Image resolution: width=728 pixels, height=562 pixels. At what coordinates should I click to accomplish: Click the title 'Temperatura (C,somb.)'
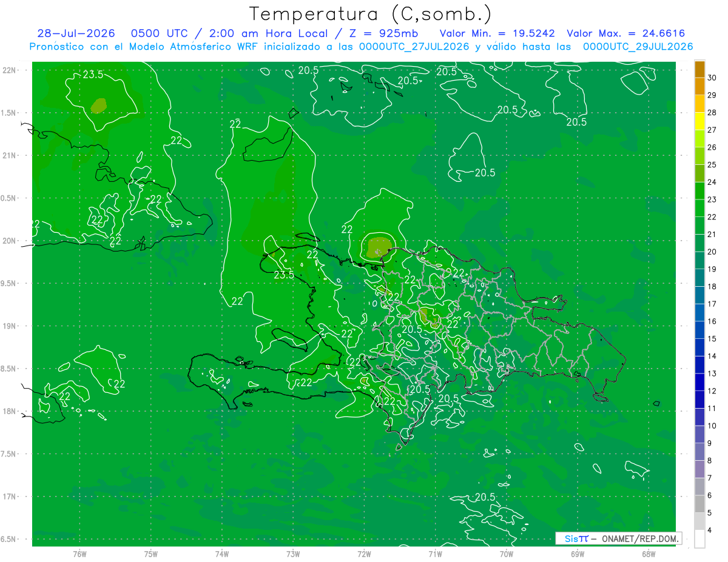tap(371, 14)
